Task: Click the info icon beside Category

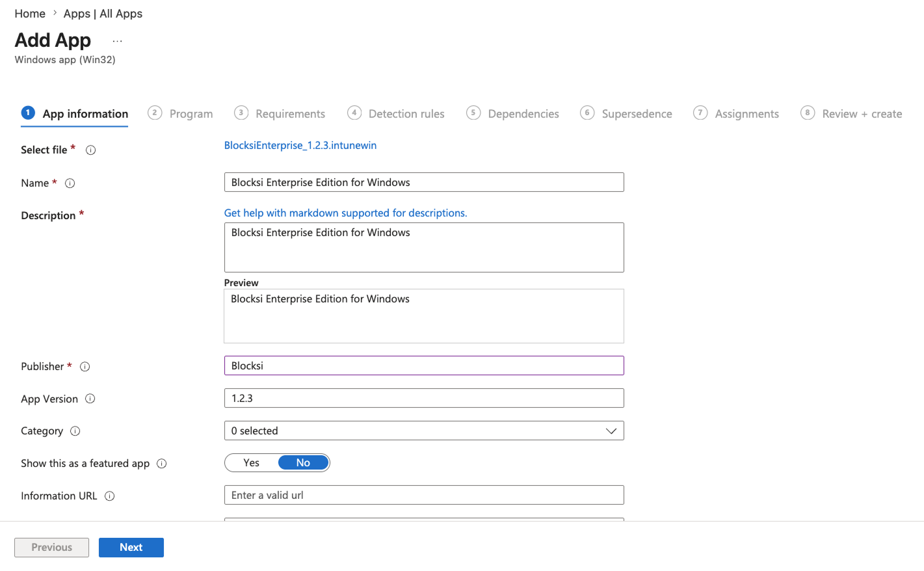Action: pos(75,431)
